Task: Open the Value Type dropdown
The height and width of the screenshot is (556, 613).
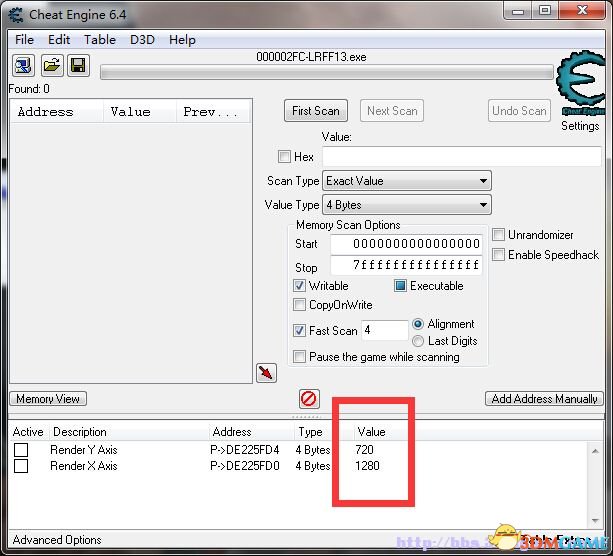Action: pos(407,205)
